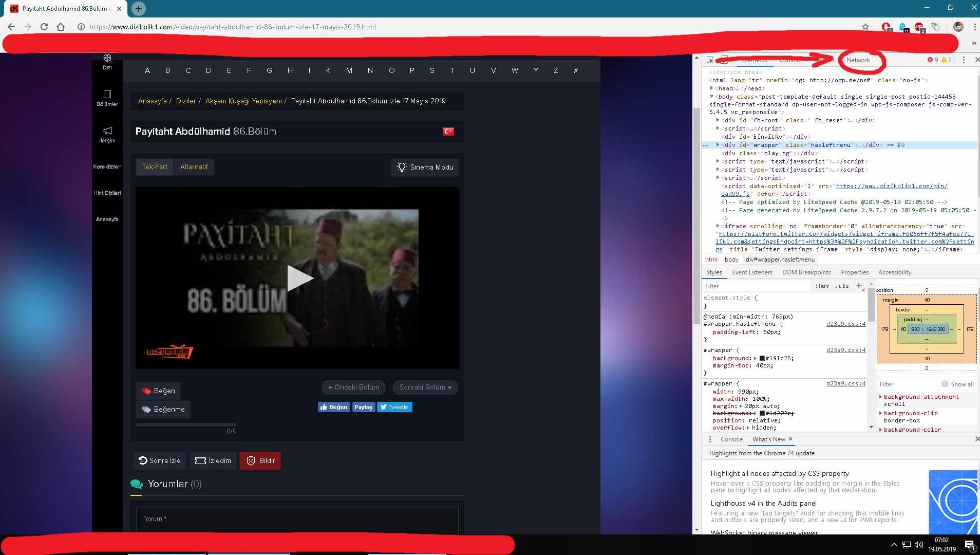The height and width of the screenshot is (555, 980).
Task: Click the Facebook Beğen button
Action: tap(334, 407)
